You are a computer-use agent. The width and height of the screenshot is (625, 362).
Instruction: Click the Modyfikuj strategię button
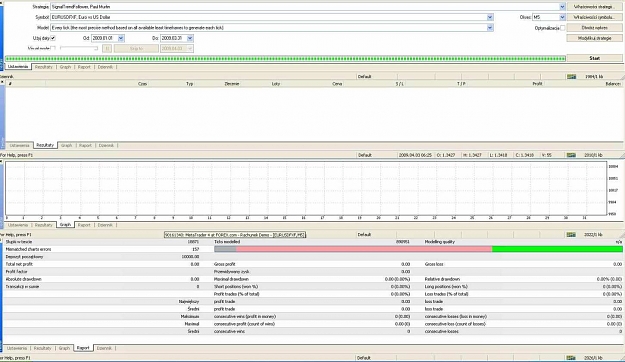click(x=594, y=38)
